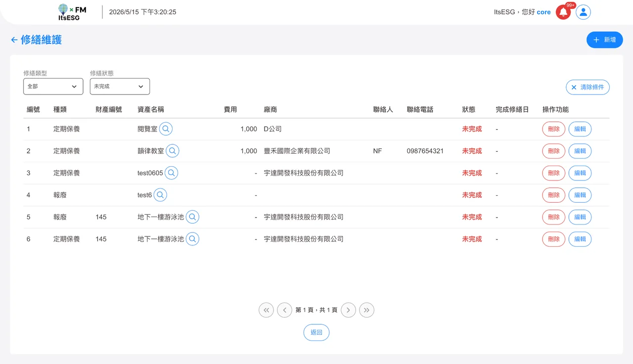Viewport: 633px width, 364px height.
Task: Open the user profile icon
Action: 584,12
